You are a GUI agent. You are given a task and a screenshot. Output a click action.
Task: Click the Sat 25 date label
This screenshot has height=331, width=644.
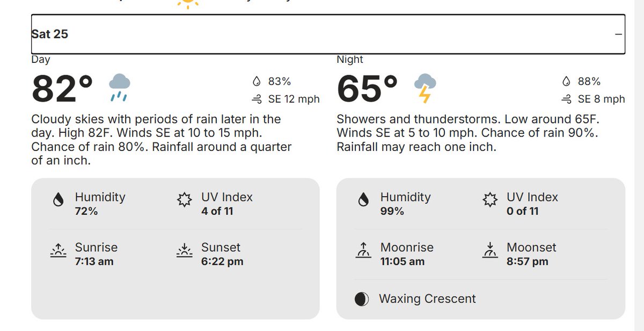(x=50, y=34)
